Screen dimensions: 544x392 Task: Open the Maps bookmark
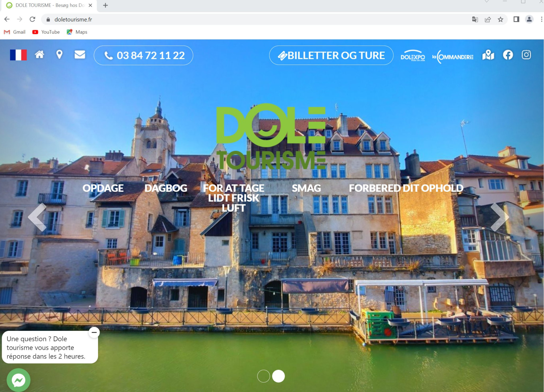[x=77, y=32]
